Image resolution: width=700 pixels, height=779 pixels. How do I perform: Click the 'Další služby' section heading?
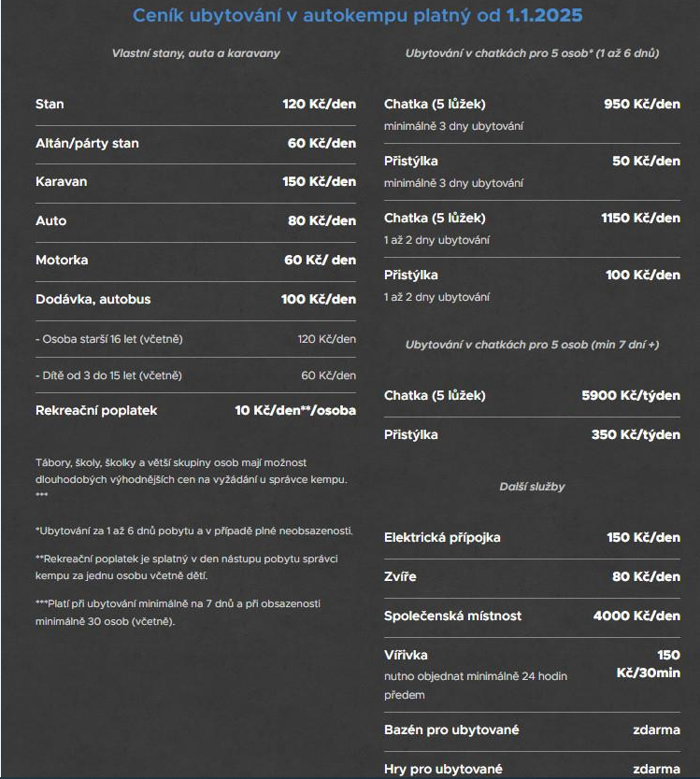click(x=532, y=487)
